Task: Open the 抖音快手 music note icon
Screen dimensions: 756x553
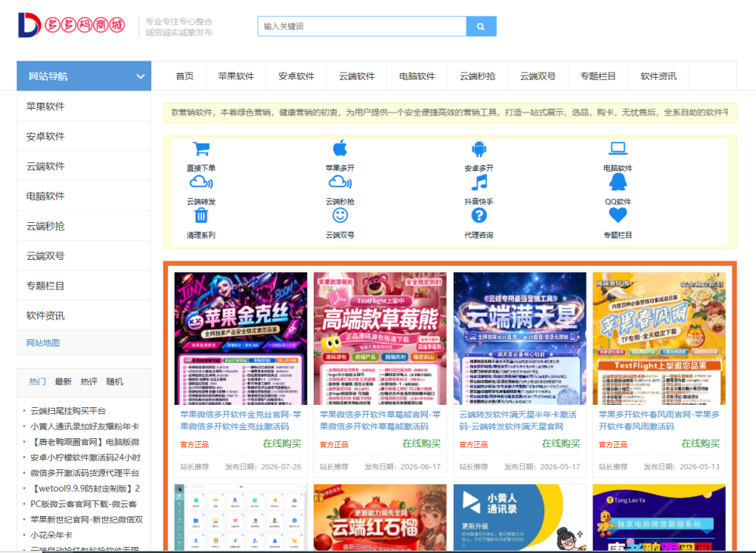Action: pos(479,182)
